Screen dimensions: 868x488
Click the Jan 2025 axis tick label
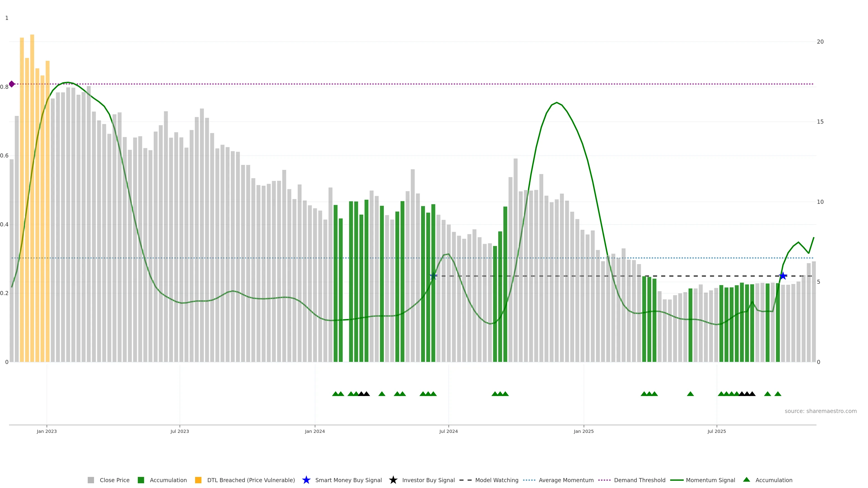pos(584,432)
